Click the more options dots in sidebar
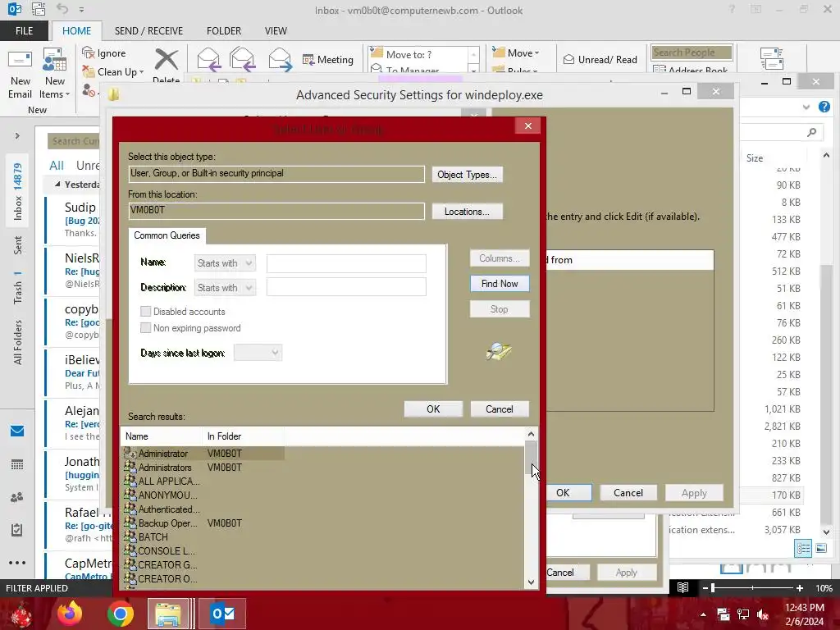The height and width of the screenshot is (630, 840). (17, 563)
